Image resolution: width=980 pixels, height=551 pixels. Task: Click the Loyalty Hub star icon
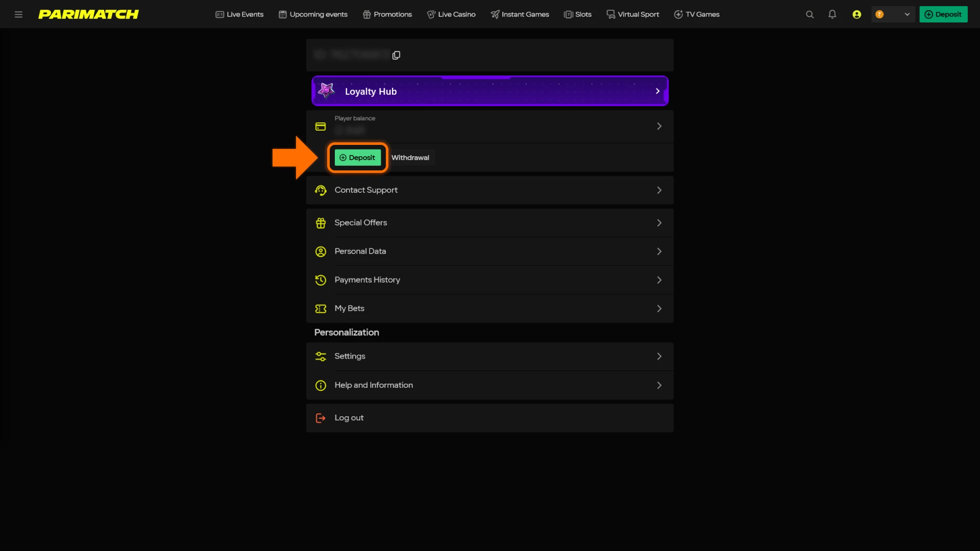click(326, 91)
